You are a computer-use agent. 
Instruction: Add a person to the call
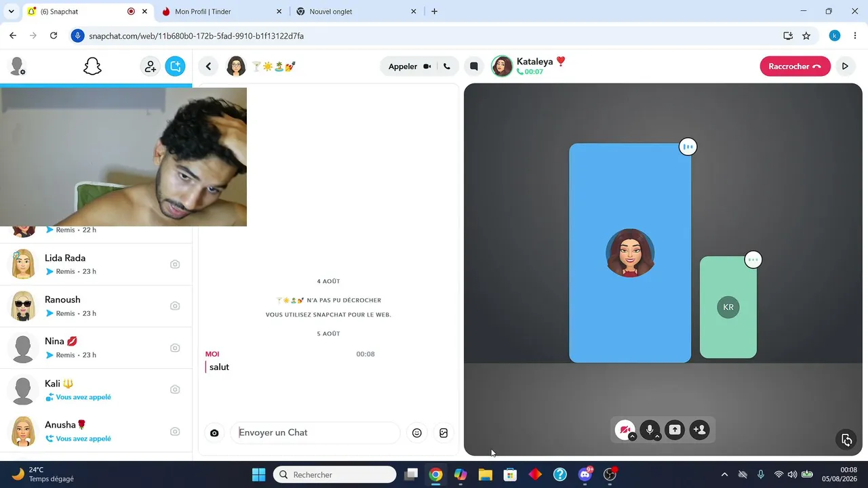[x=699, y=430]
